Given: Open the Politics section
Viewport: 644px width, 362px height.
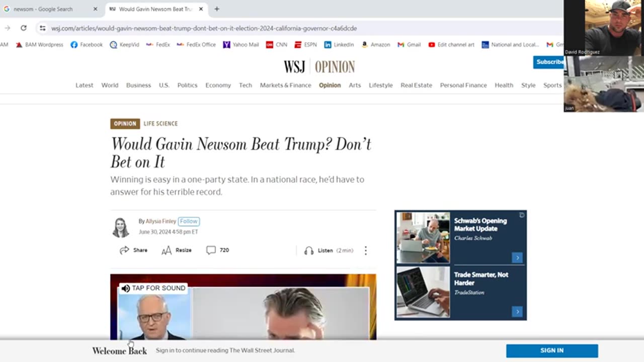Looking at the screenshot, I should coord(187,85).
